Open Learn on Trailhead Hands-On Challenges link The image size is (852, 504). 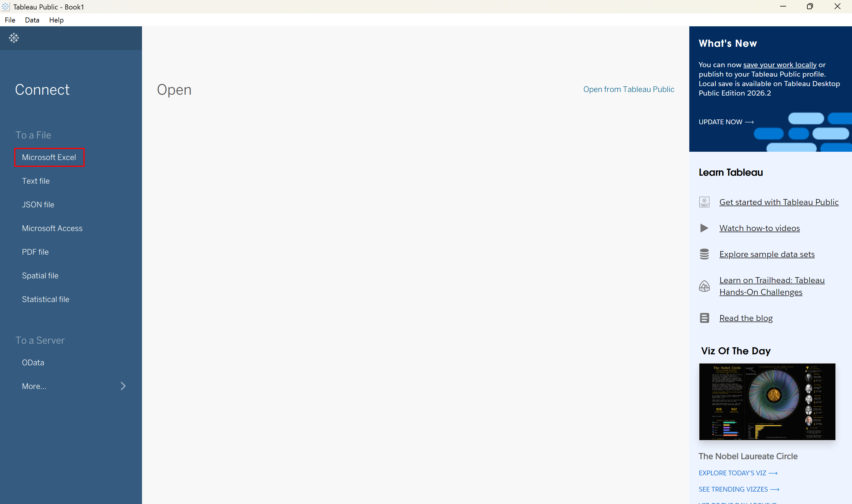click(x=772, y=286)
